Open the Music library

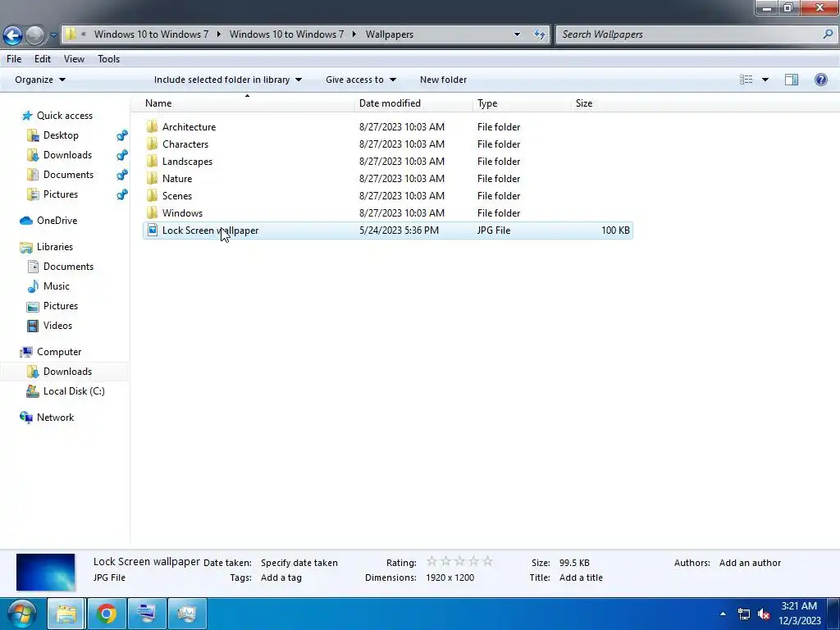[48, 286]
